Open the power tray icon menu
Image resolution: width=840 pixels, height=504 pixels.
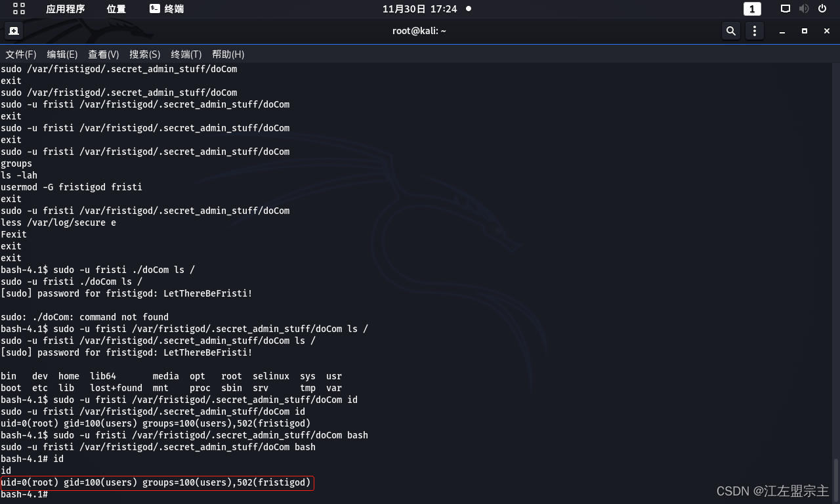click(823, 9)
